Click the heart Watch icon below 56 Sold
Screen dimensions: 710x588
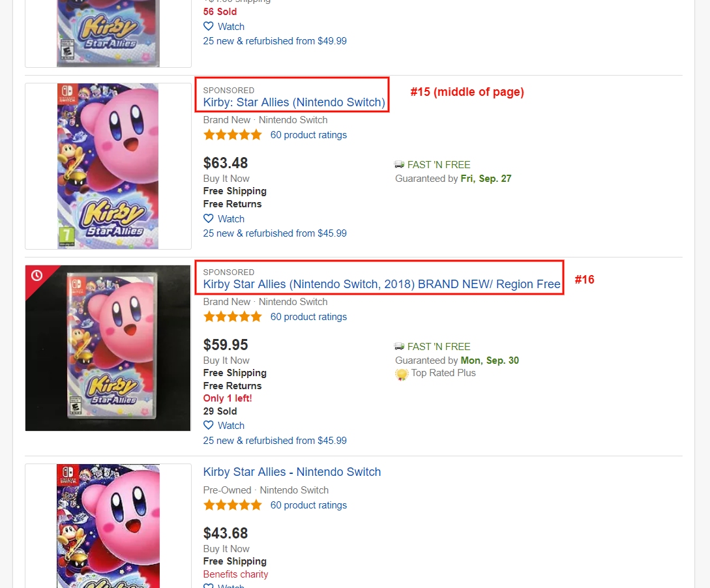coord(209,27)
